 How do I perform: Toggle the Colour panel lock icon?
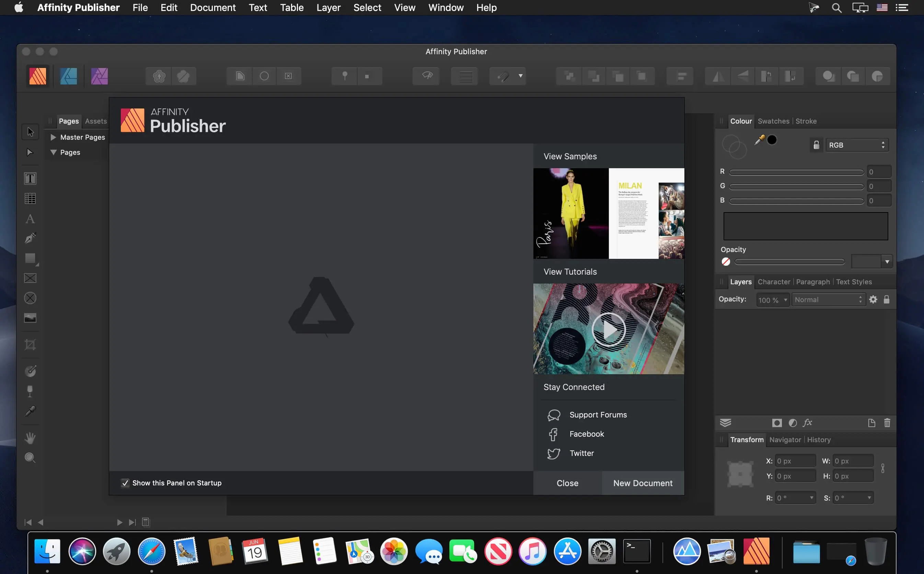(816, 145)
